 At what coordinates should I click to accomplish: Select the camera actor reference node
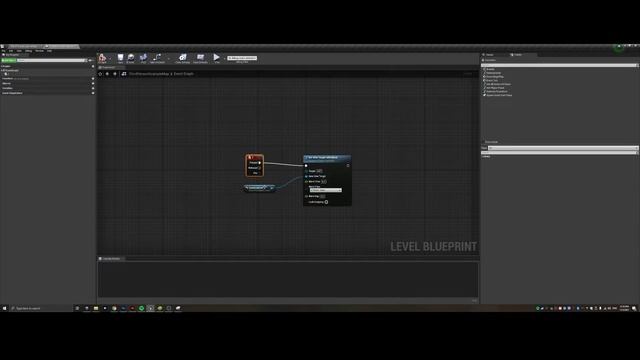(x=259, y=188)
